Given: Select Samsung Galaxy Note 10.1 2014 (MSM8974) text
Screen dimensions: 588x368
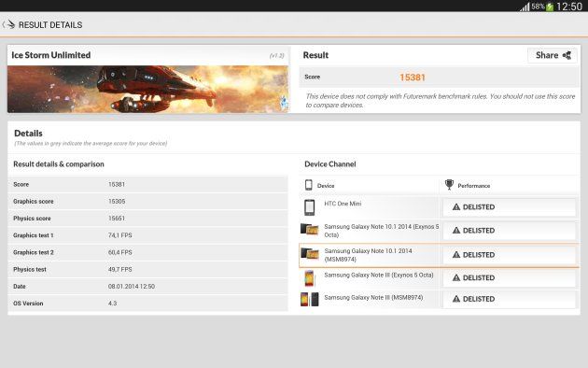Looking at the screenshot, I should (369, 255).
